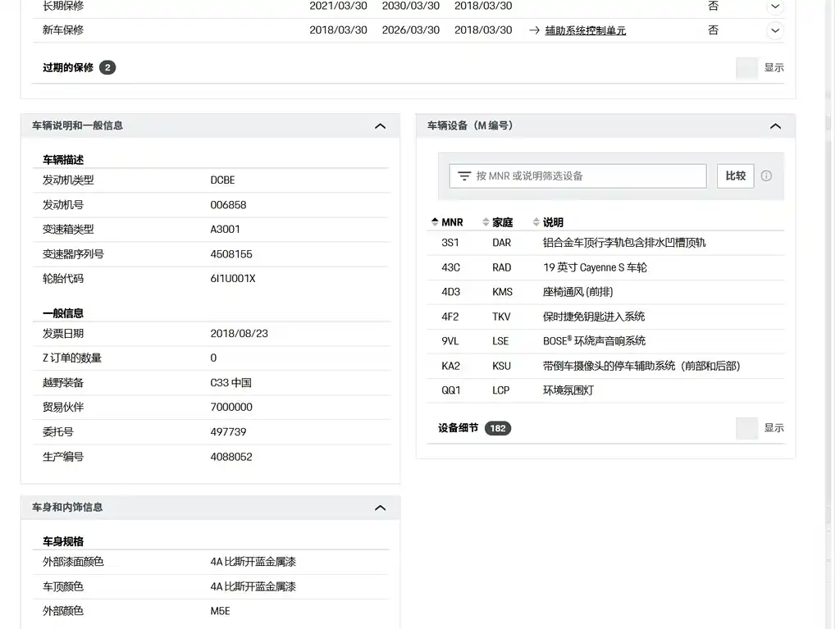
Task: Expand the 长期保修 row circular chevron
Action: pyautogui.click(x=774, y=6)
